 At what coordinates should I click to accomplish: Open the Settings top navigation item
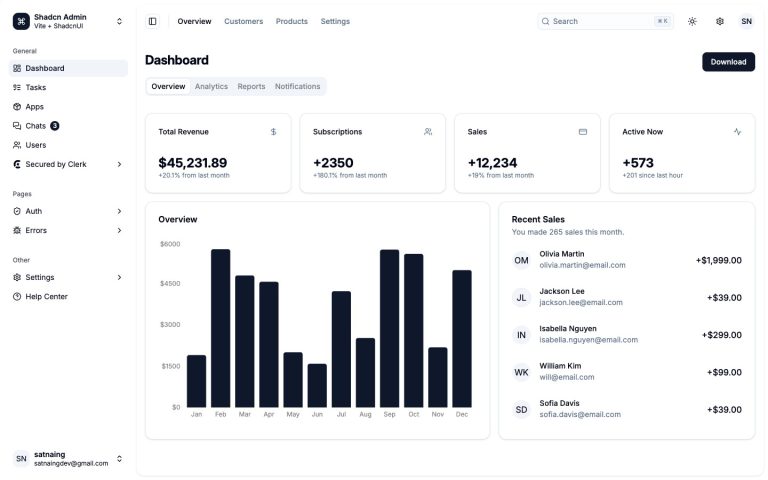pos(335,22)
